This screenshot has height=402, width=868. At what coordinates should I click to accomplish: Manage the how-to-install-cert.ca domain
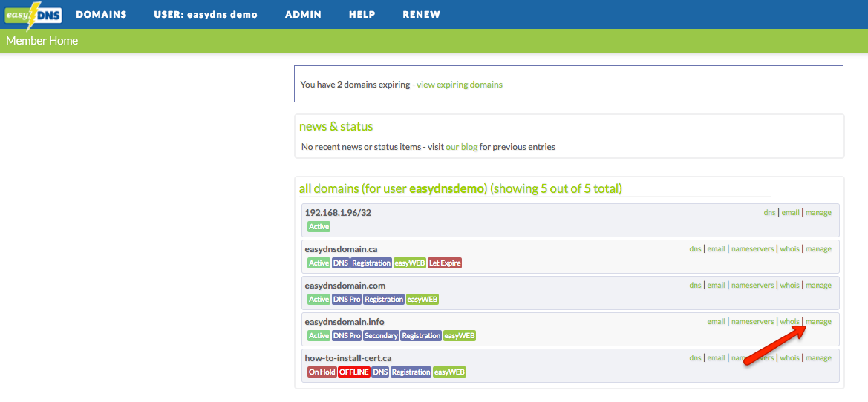[818, 357]
